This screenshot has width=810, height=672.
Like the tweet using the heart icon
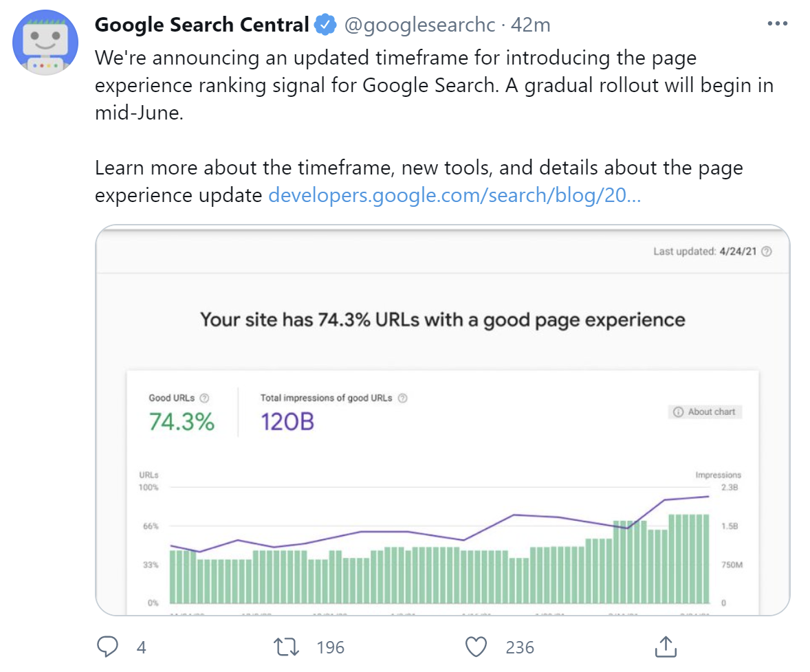(x=475, y=646)
